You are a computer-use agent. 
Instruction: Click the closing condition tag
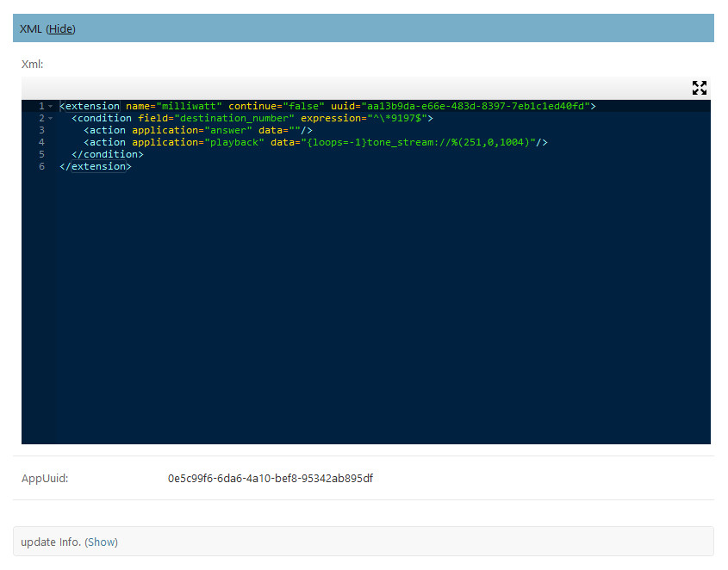(x=108, y=154)
